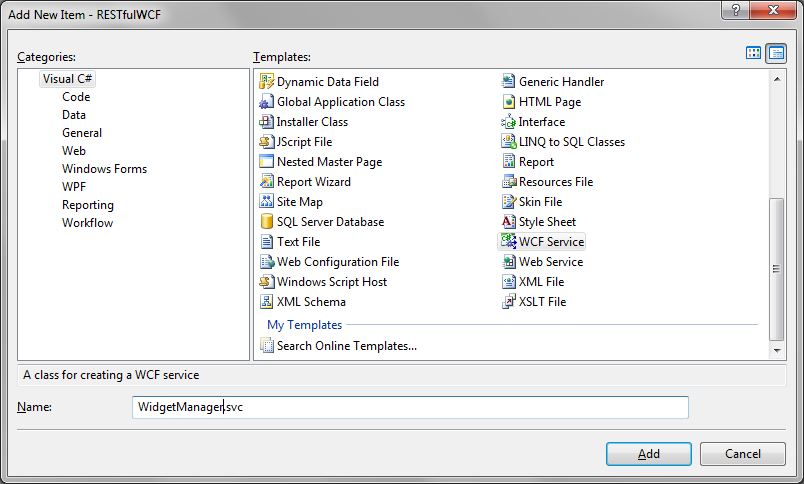Viewport: 804px width, 484px height.
Task: Select the Interface template icon
Action: click(x=509, y=122)
